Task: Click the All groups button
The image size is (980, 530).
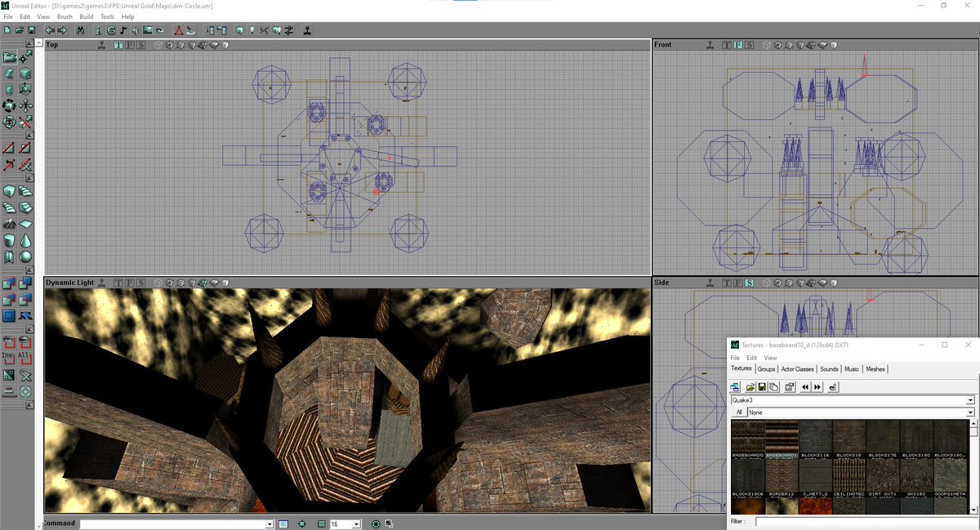Action: pos(739,412)
